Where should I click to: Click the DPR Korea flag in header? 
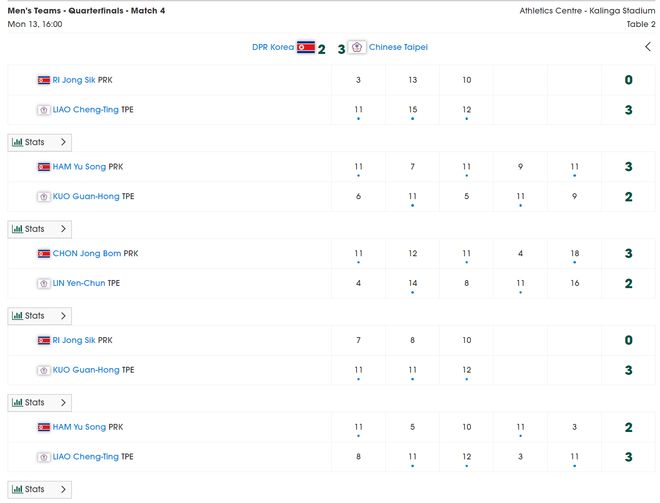pos(306,47)
